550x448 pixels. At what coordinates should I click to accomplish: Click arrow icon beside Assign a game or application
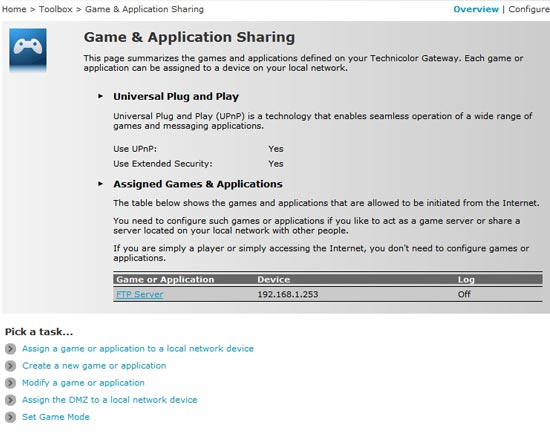[x=11, y=349]
